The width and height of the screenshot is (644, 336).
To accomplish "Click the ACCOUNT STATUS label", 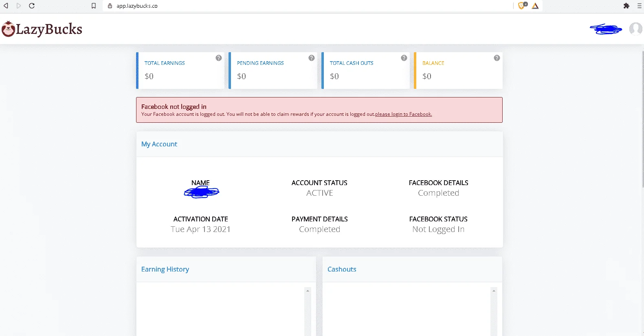I will point(320,183).
